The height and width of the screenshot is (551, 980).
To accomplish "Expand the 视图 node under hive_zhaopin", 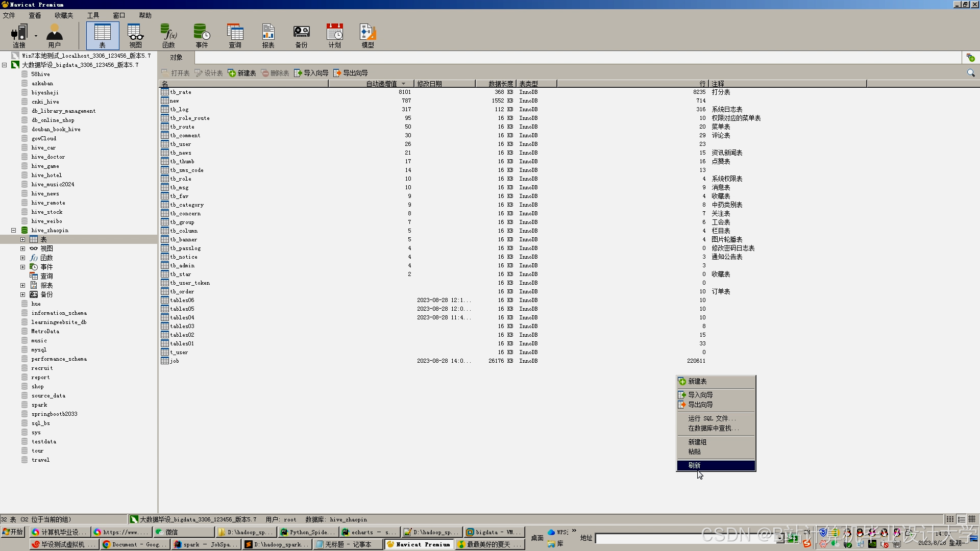I will click(x=22, y=248).
